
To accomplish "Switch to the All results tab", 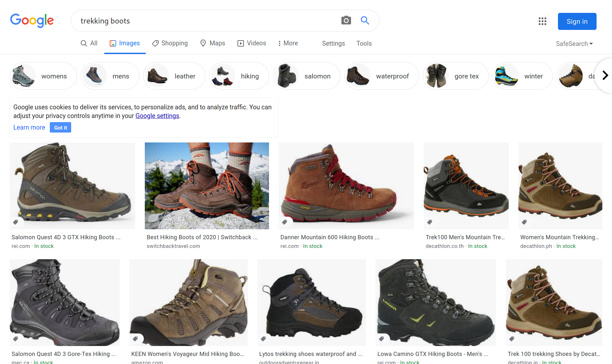I will tap(89, 43).
